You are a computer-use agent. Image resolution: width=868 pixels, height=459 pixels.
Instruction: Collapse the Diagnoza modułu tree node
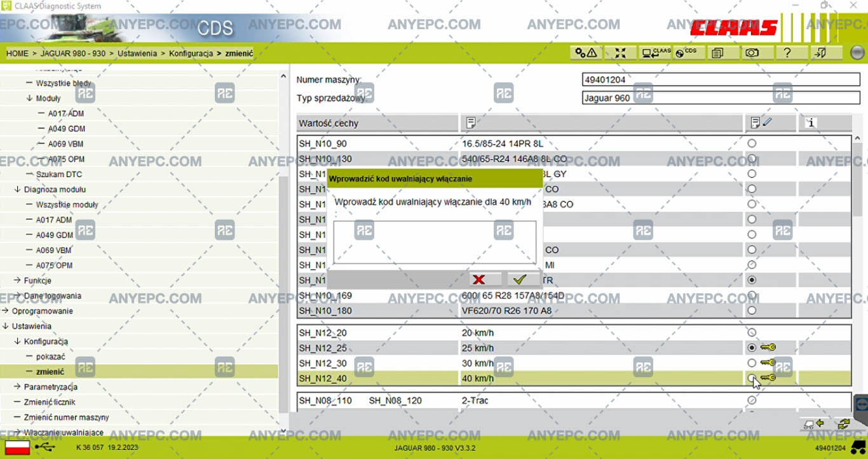pos(17,189)
